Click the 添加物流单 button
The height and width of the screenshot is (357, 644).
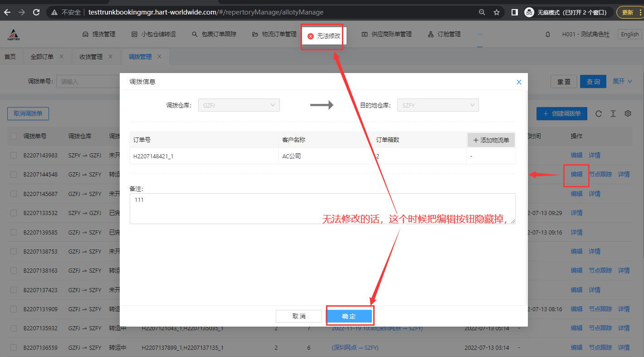tap(491, 140)
